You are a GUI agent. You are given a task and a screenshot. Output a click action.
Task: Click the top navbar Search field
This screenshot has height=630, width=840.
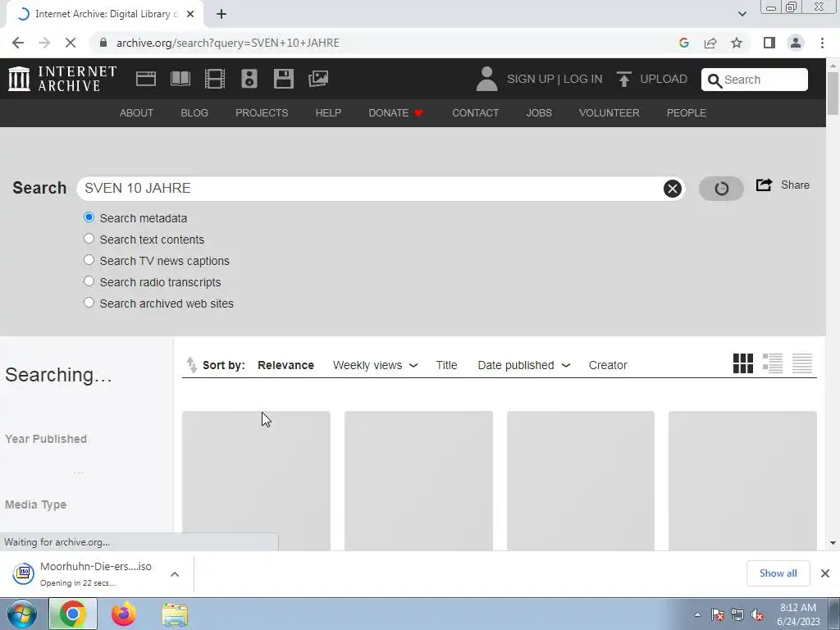pyautogui.click(x=755, y=80)
